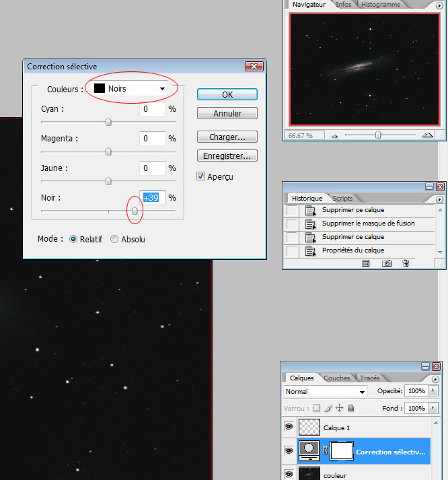The height and width of the screenshot is (480, 448).
Task: Click the Charger... button
Action: coord(227,137)
